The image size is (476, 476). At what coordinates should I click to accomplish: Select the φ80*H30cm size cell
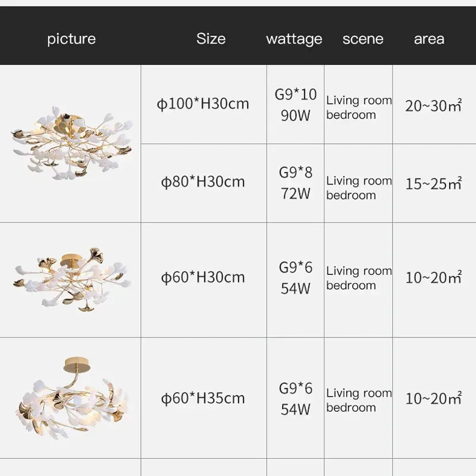point(203,181)
